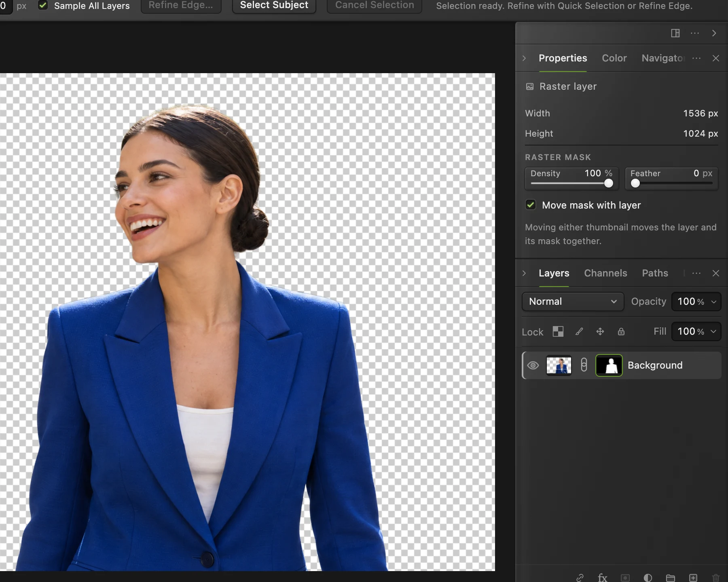The height and width of the screenshot is (582, 728).
Task: Toggle the Sample All Layers checkbox
Action: tap(43, 5)
